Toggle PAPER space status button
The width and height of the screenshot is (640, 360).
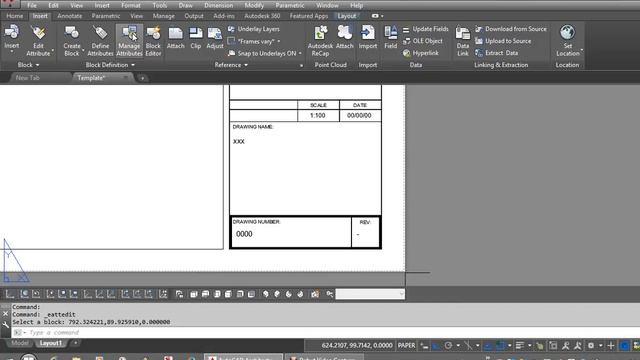[407, 345]
